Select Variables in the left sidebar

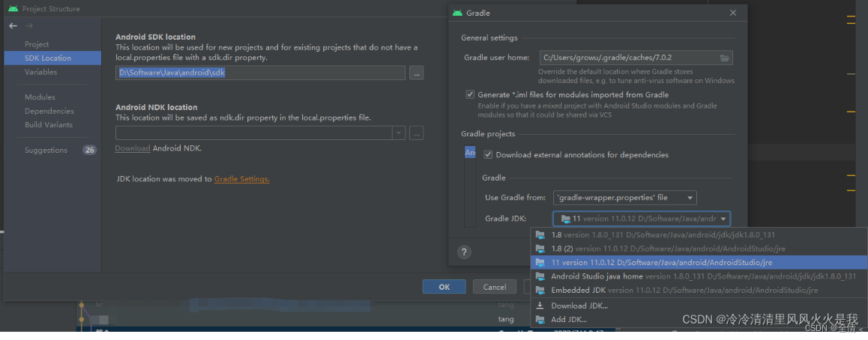[x=40, y=72]
